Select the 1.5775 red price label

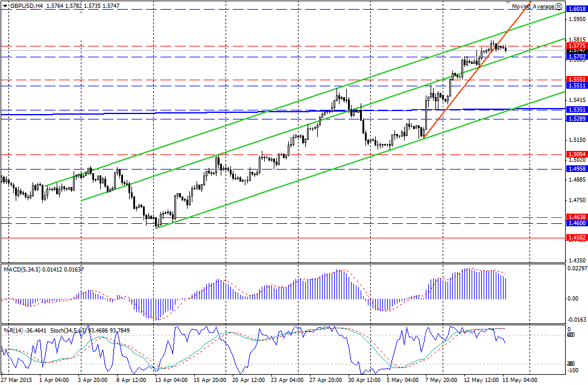click(577, 46)
